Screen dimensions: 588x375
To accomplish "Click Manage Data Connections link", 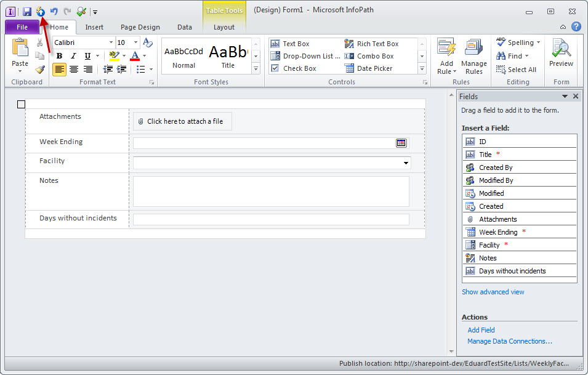I will tap(510, 341).
